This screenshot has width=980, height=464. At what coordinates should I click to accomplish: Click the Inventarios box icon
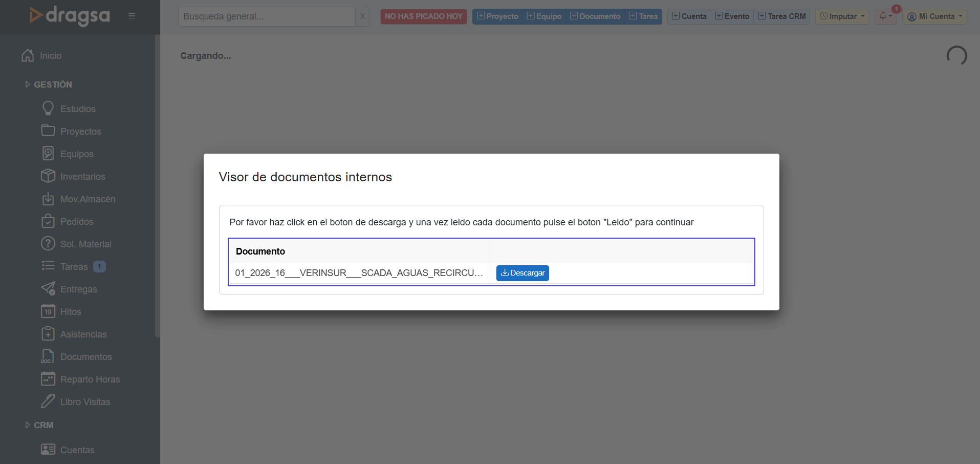tap(48, 176)
